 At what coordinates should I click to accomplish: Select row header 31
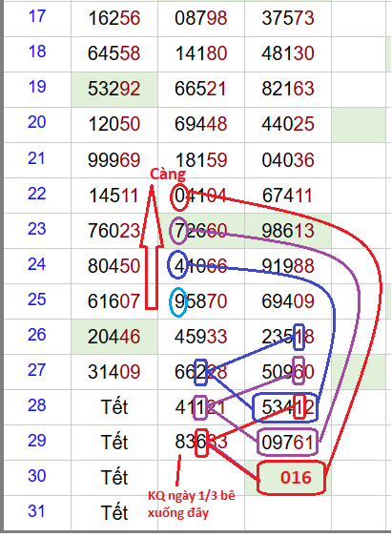point(37,513)
